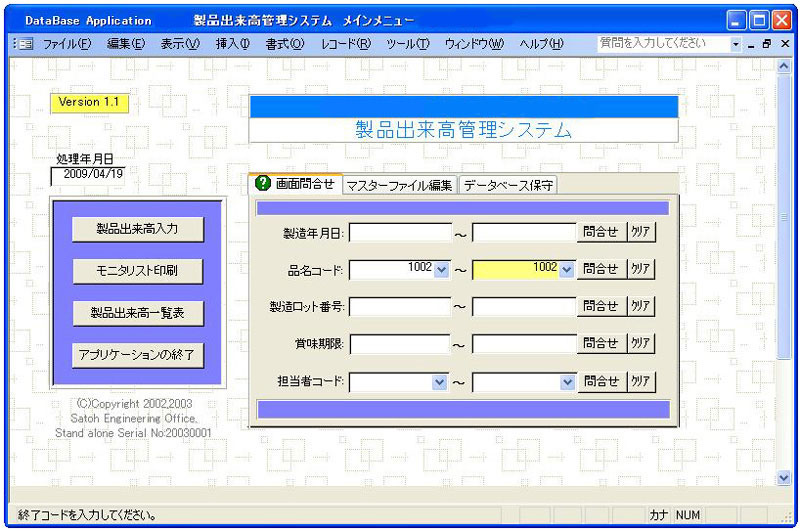
Task: Click クリア button for 賞味期限 row
Action: [x=640, y=344]
